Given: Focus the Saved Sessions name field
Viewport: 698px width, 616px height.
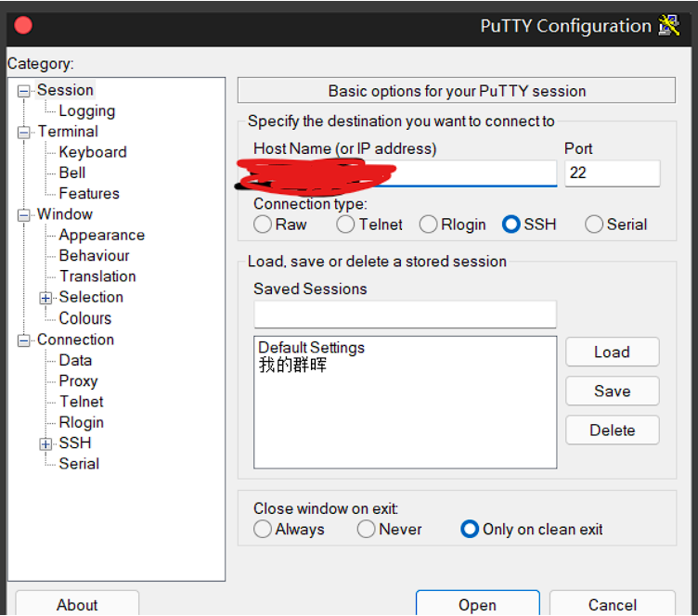Looking at the screenshot, I should (x=405, y=314).
